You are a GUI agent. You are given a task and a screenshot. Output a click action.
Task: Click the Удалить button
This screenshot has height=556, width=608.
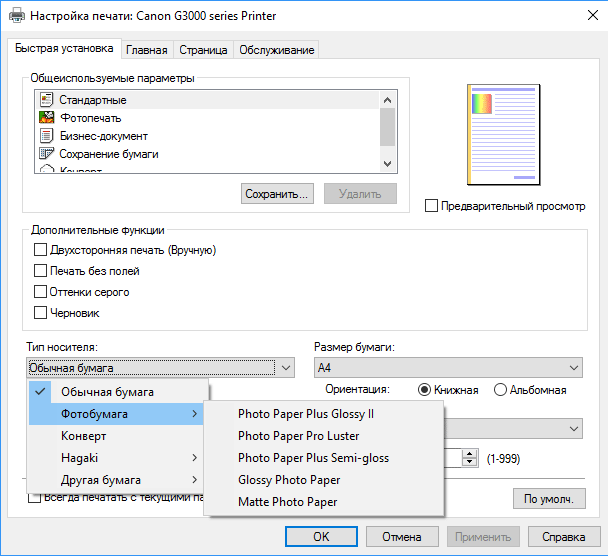click(x=360, y=193)
